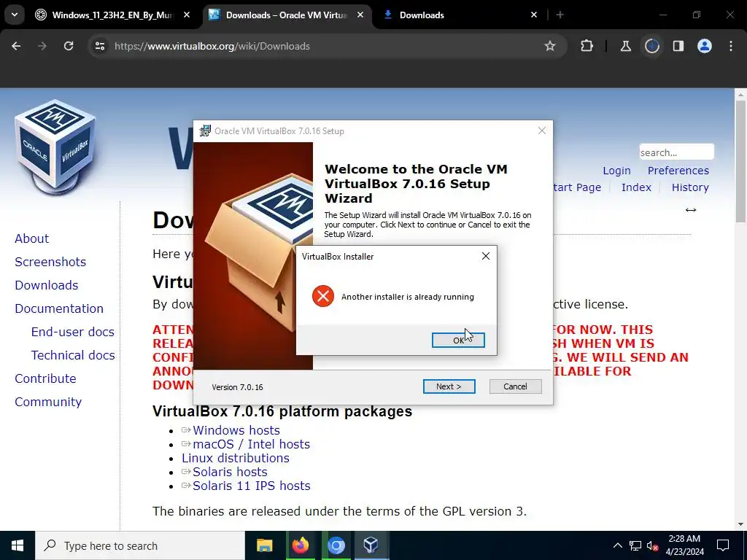Reload the VirtualBox Downloads page

click(69, 46)
